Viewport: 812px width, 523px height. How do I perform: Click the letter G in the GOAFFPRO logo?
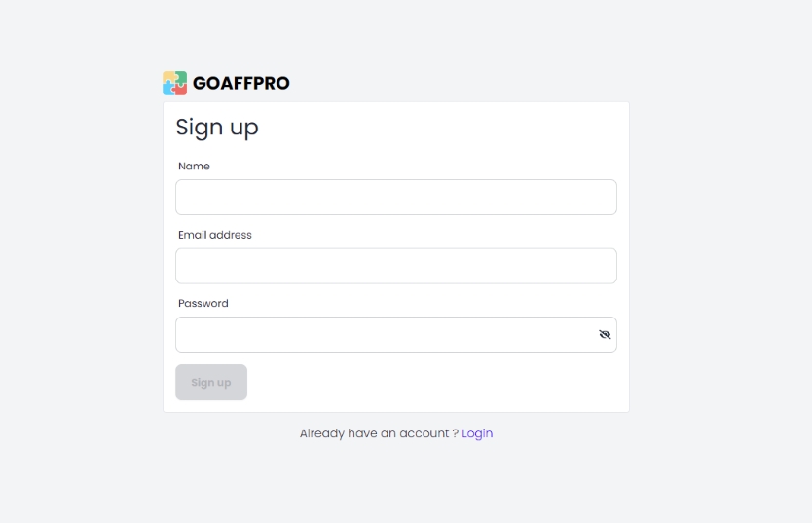[200, 83]
